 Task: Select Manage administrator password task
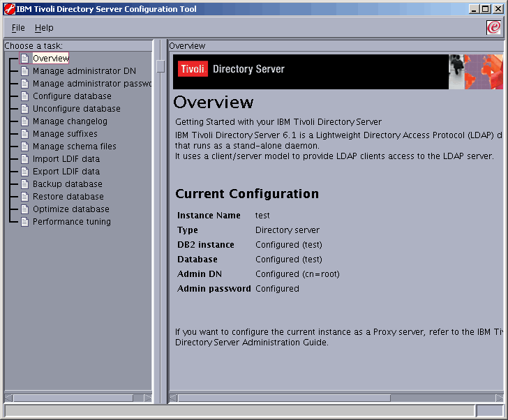click(91, 84)
